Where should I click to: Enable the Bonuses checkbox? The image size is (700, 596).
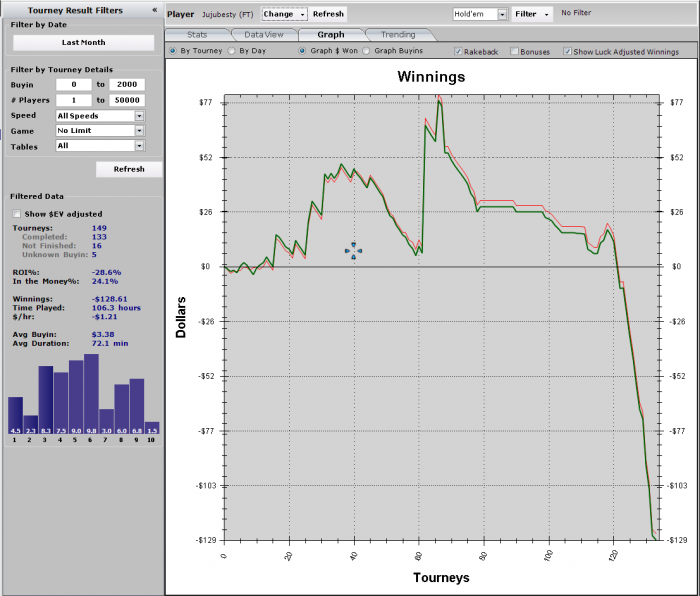point(514,51)
